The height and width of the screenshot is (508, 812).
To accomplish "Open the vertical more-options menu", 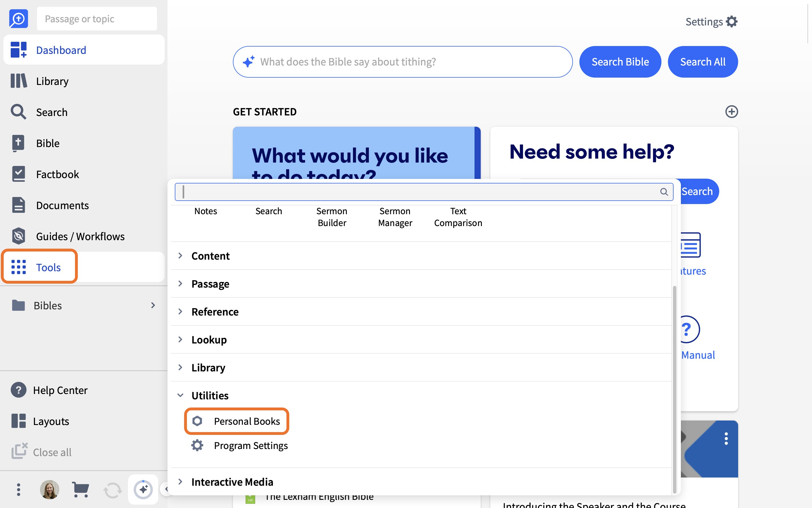I will pyautogui.click(x=18, y=490).
